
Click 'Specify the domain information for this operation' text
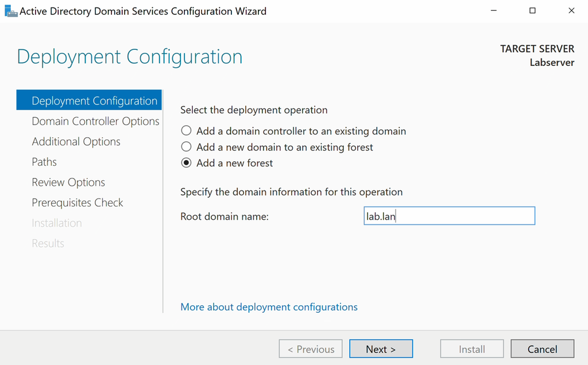tap(291, 192)
